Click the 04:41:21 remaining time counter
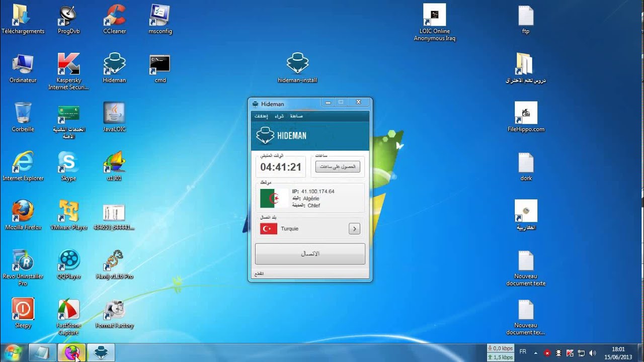The width and height of the screenshot is (644, 362). 281,167
